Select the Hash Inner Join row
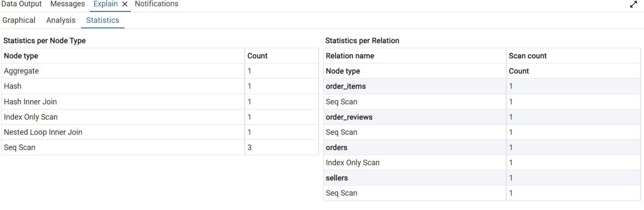 coord(30,102)
